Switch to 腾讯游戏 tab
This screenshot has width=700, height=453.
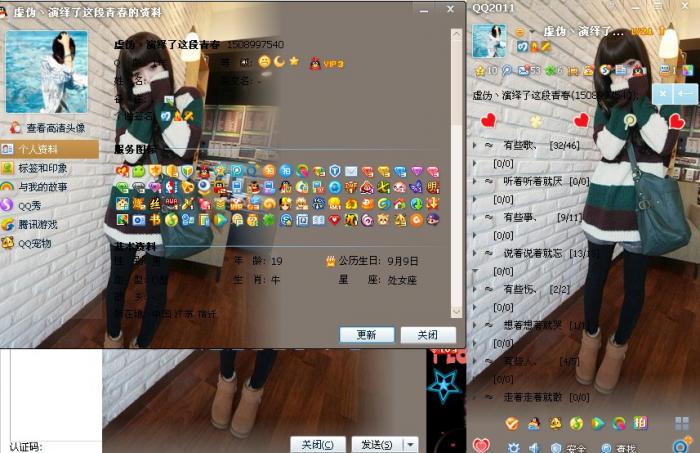(x=50, y=224)
